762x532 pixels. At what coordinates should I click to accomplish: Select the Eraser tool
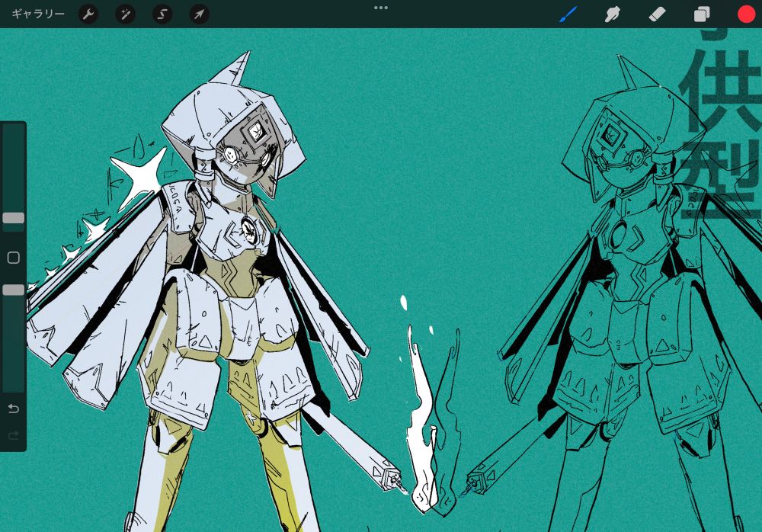pyautogui.click(x=657, y=14)
